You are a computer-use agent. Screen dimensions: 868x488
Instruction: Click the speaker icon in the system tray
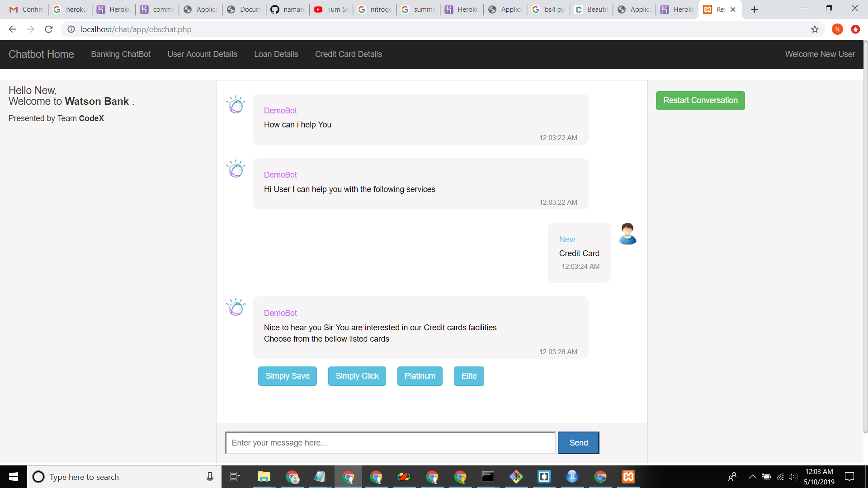793,477
